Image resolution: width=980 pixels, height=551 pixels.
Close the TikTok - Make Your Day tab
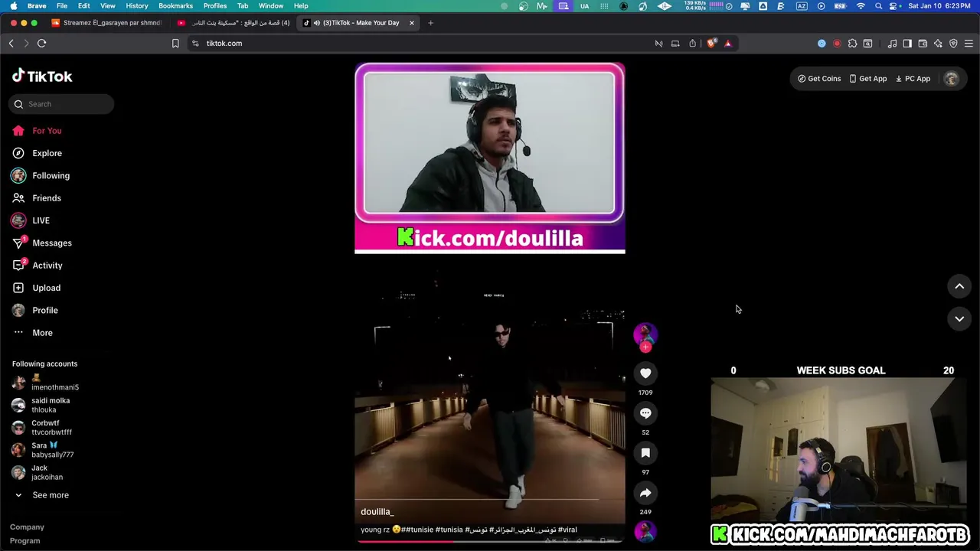tap(412, 23)
